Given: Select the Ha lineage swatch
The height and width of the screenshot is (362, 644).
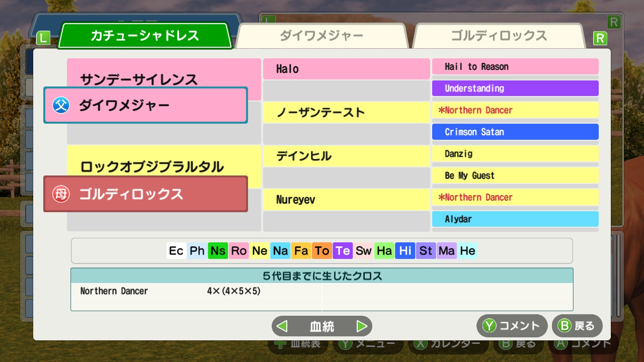Looking at the screenshot, I should click(x=384, y=250).
